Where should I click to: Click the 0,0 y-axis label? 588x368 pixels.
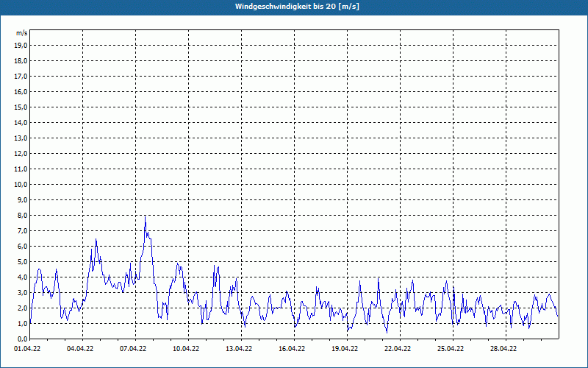[22, 339]
